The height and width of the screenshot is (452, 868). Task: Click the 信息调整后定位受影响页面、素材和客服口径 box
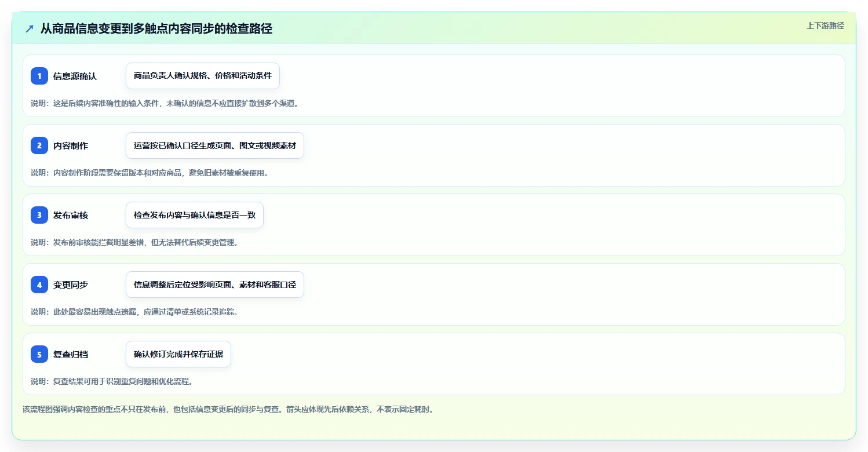(x=215, y=285)
